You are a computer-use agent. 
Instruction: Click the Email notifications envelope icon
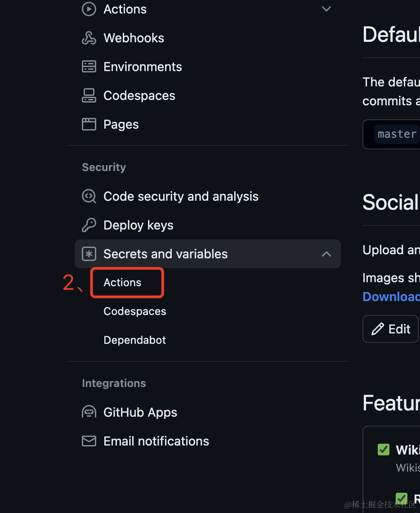(x=89, y=441)
